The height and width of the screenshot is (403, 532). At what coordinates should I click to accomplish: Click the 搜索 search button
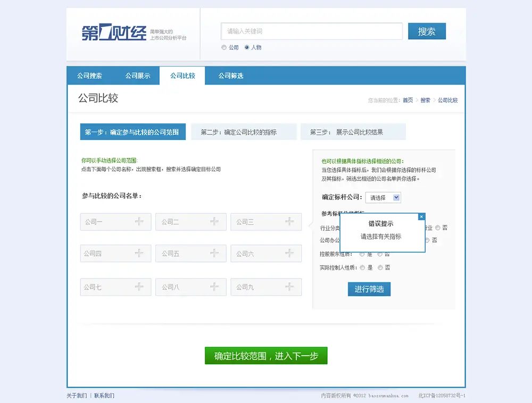click(427, 31)
